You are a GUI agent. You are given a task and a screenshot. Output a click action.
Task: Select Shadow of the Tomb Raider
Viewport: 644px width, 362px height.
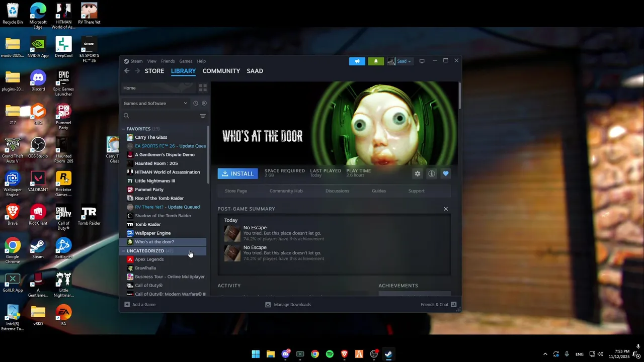click(x=164, y=216)
